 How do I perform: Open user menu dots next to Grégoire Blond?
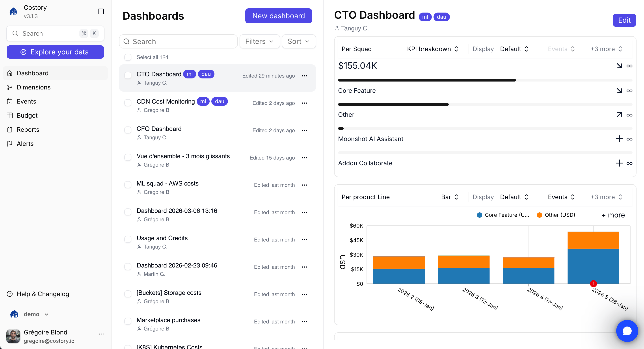coord(102,334)
